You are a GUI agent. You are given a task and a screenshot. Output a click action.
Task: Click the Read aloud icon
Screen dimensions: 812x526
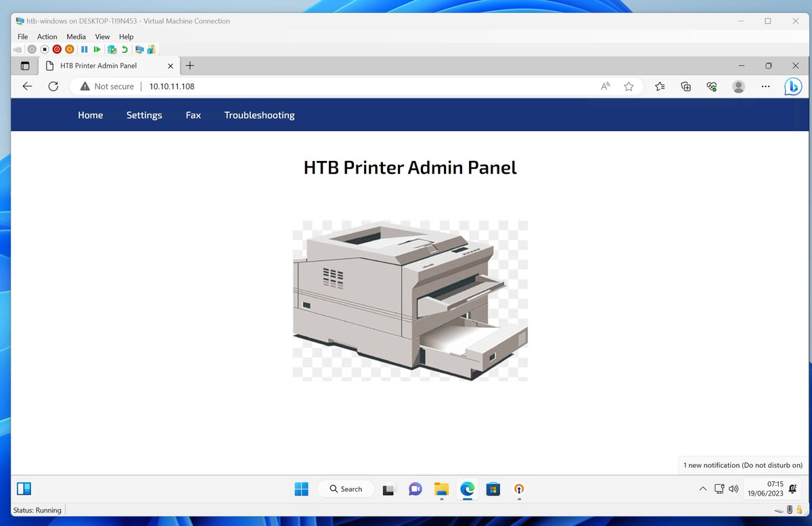[x=606, y=86]
